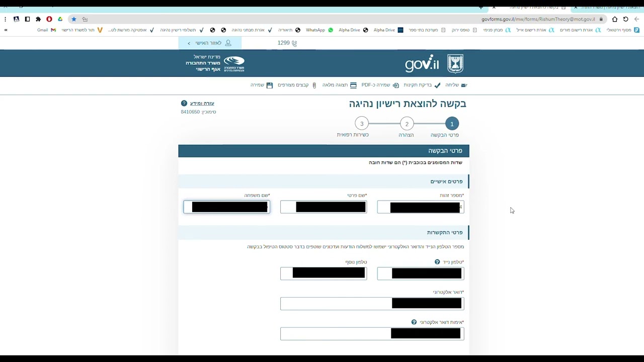Expand the bookmarks overflow chevron
Image resolution: width=644 pixels, height=362 pixels.
pyautogui.click(x=6, y=30)
